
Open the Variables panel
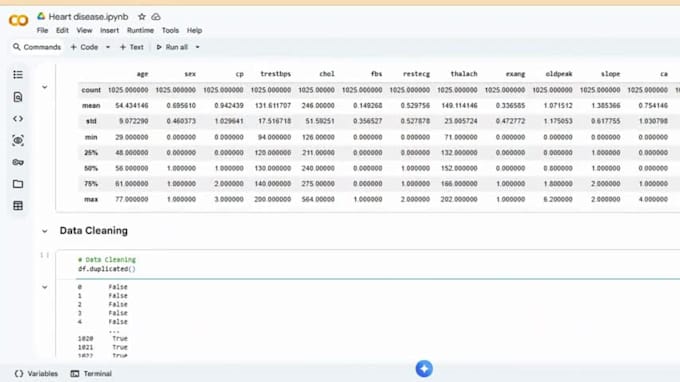point(36,373)
